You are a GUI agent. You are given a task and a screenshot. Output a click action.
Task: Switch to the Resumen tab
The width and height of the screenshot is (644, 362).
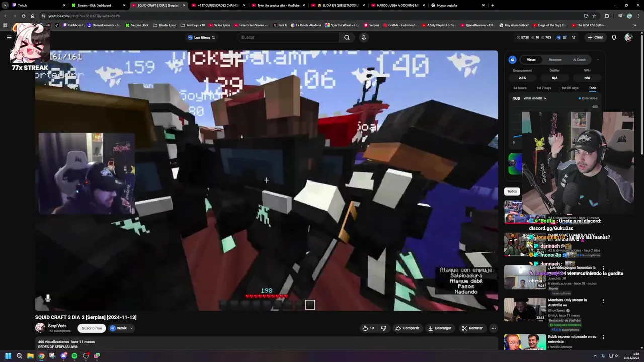[555, 60]
